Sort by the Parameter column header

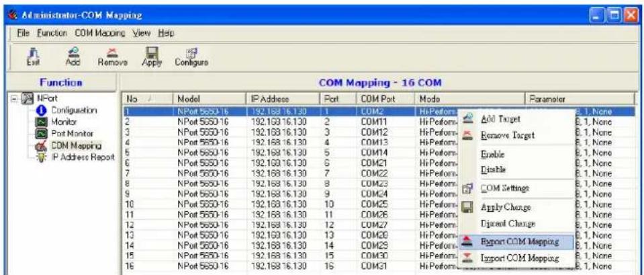[x=579, y=99]
